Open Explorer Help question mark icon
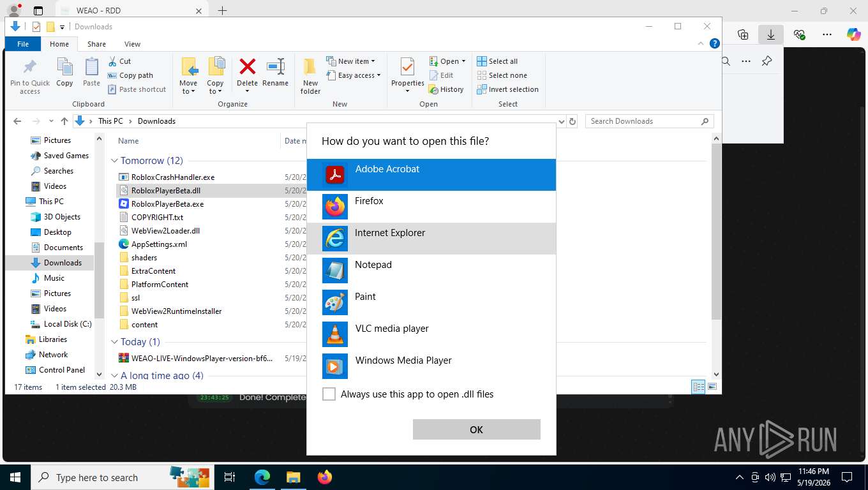Image resolution: width=868 pixels, height=490 pixels. (x=715, y=43)
